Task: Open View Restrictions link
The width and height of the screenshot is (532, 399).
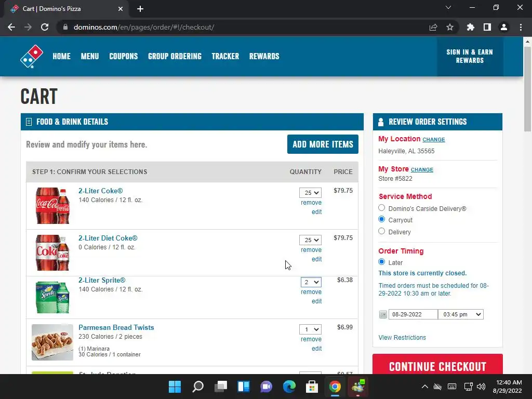Action: (402, 338)
